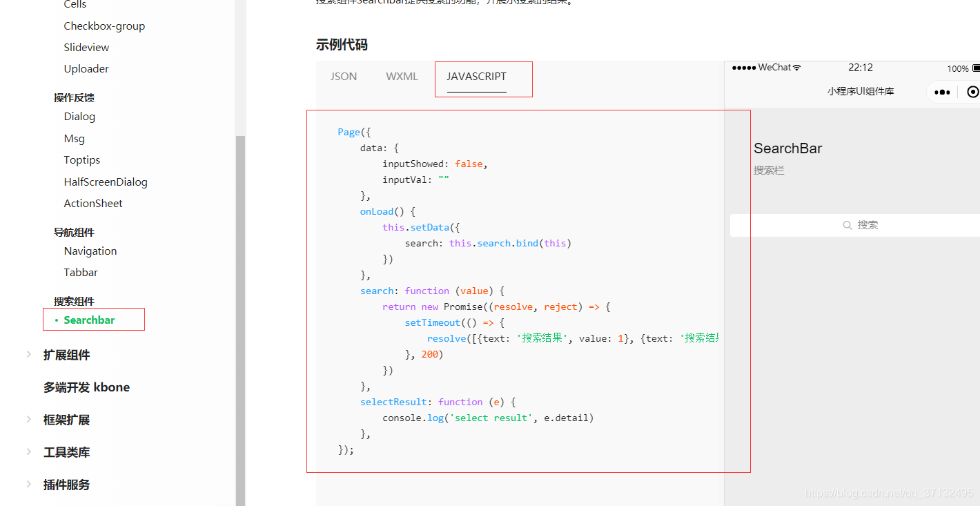Click the onLoad() code line

click(x=388, y=212)
